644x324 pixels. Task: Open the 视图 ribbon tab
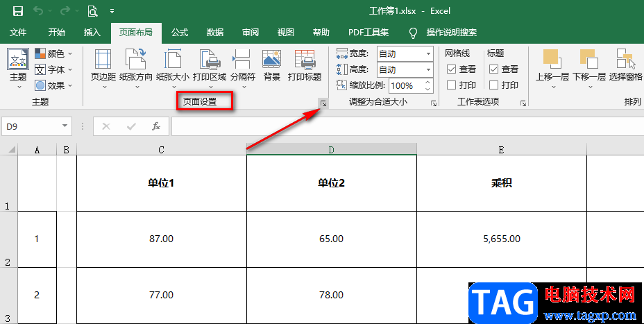[286, 33]
